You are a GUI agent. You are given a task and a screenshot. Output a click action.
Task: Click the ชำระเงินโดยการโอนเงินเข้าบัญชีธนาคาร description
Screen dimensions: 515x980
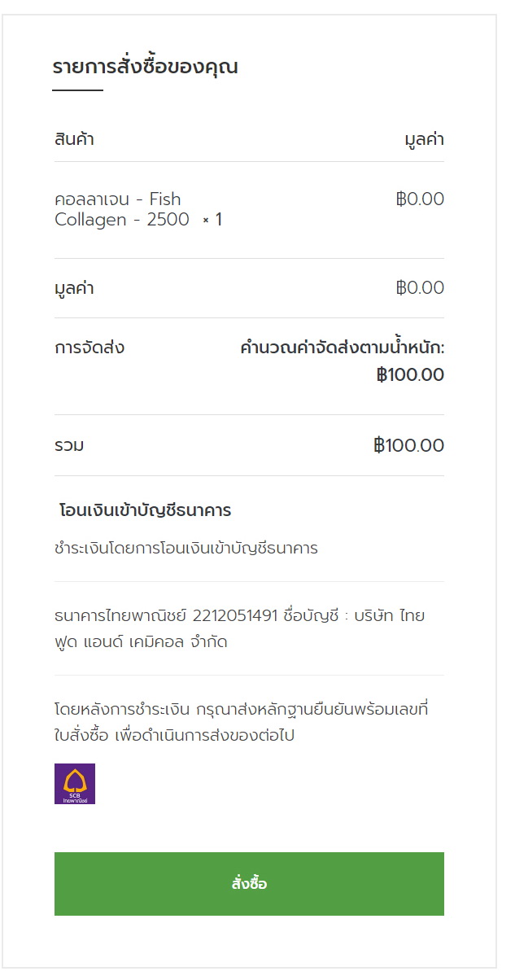[186, 549]
